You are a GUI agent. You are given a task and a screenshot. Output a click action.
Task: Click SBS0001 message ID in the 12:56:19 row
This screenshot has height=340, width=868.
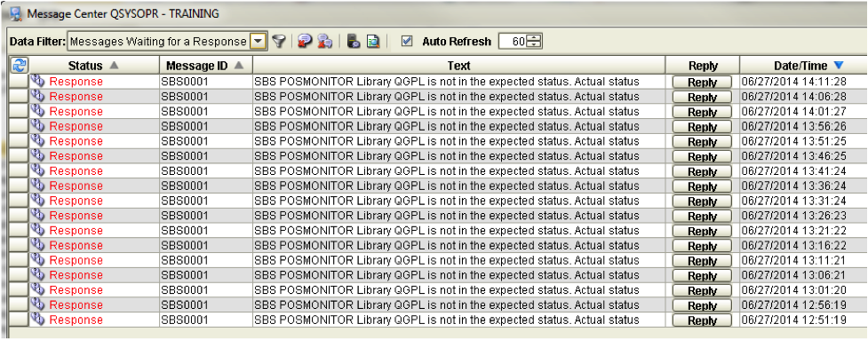pos(185,305)
